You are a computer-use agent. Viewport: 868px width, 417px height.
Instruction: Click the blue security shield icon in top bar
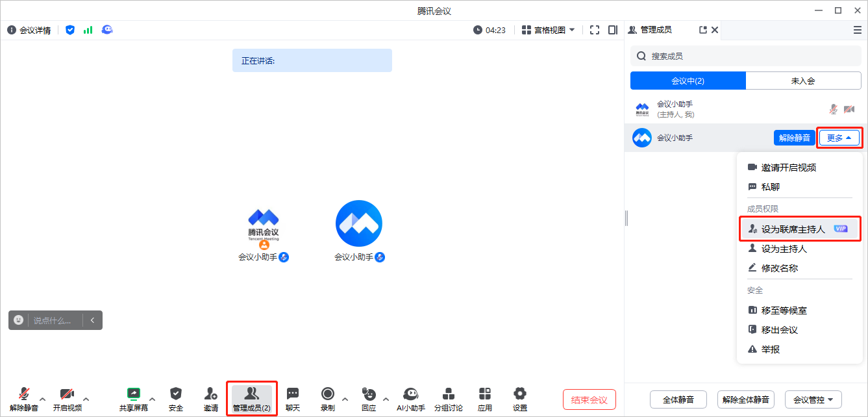coord(70,30)
